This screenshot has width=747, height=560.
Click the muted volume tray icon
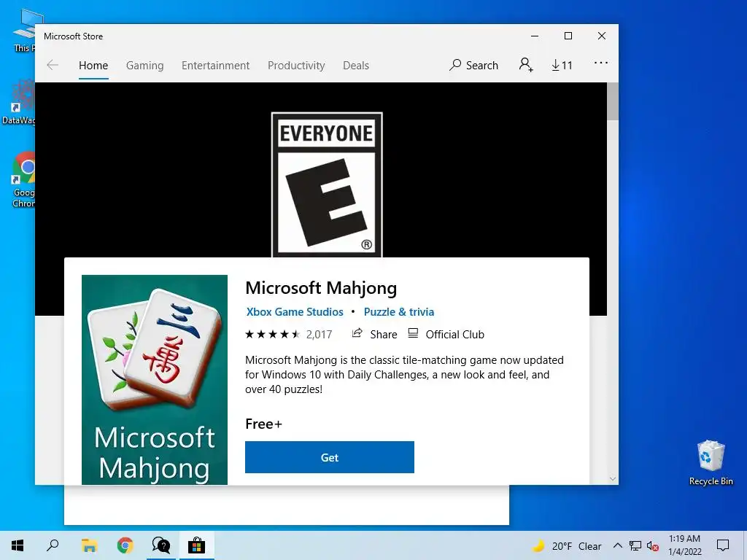click(653, 546)
